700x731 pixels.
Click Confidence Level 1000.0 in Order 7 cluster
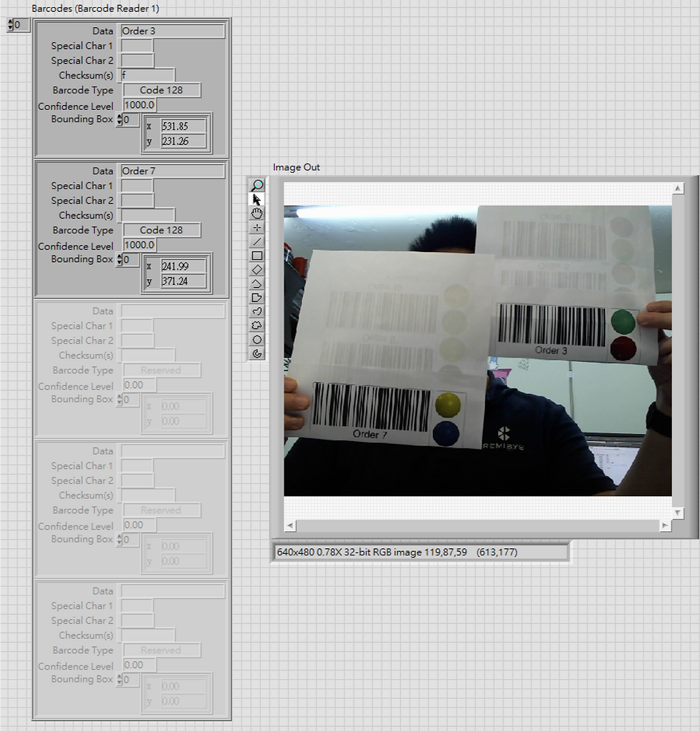coord(139,245)
